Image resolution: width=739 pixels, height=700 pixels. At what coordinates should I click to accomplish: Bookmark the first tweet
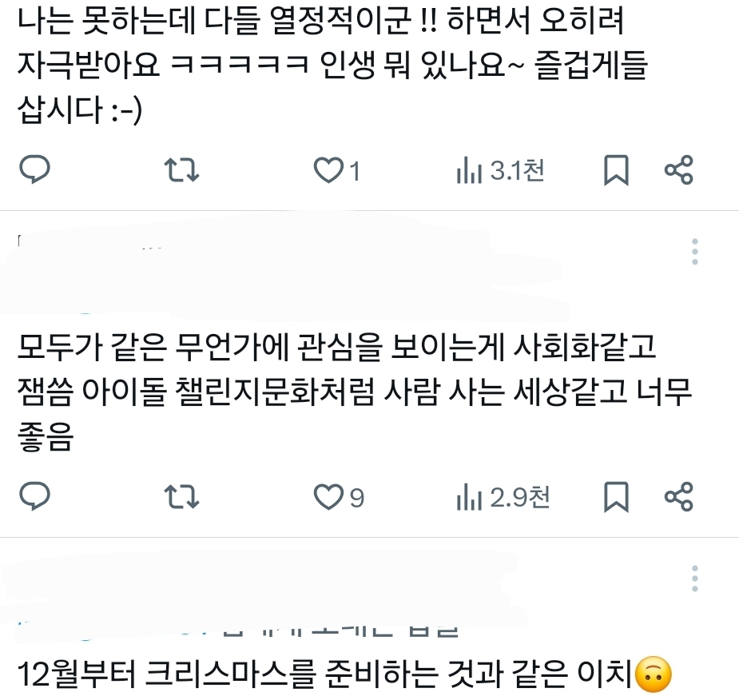click(x=615, y=169)
